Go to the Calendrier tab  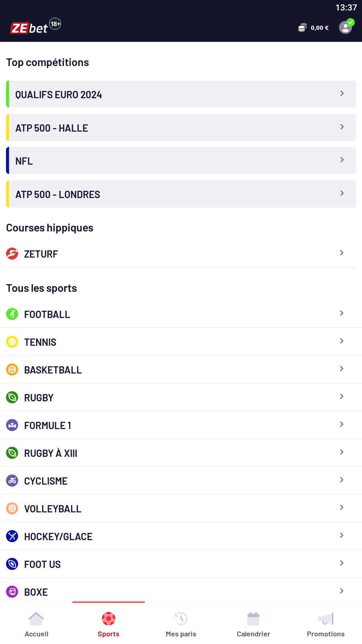[x=253, y=625]
